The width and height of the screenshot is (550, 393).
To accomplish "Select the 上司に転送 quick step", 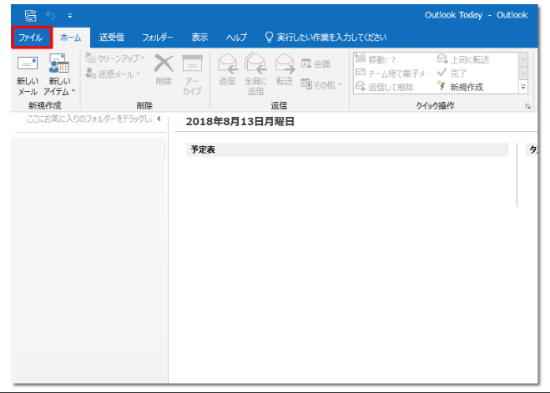I will 463,59.
